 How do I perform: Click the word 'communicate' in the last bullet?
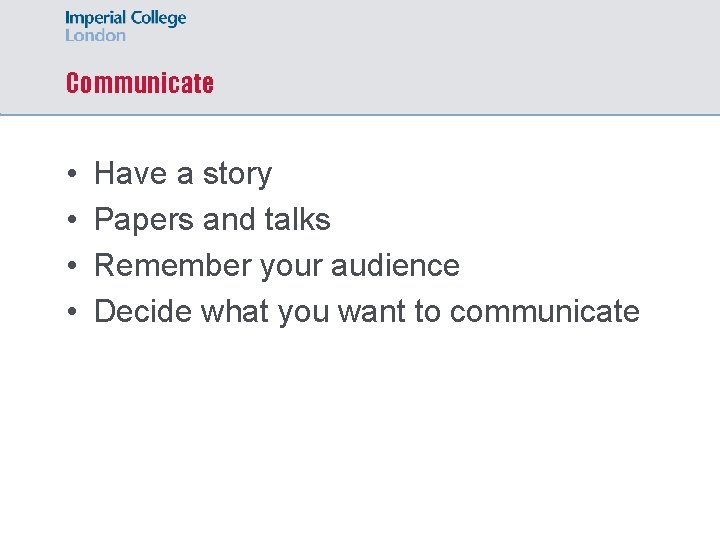tap(544, 312)
